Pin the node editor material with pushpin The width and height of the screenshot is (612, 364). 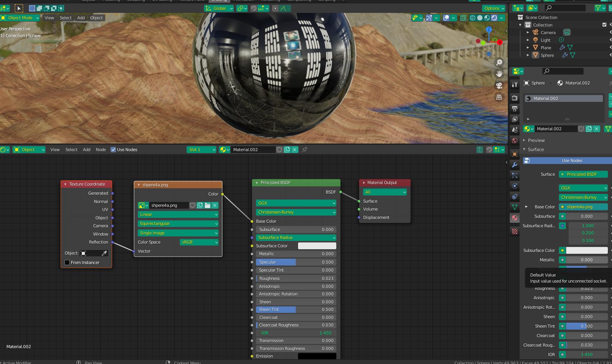[x=304, y=150]
